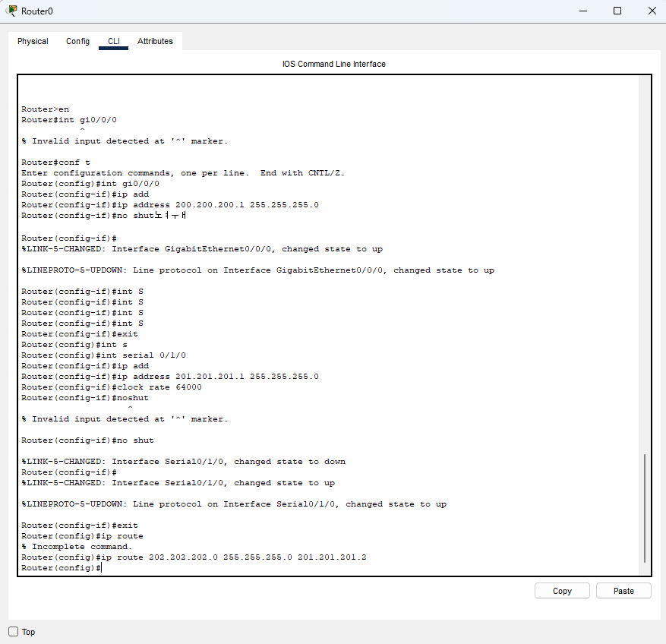The width and height of the screenshot is (666, 644).
Task: Click the 'ip address 200.200.200.1' line
Action: (170, 205)
